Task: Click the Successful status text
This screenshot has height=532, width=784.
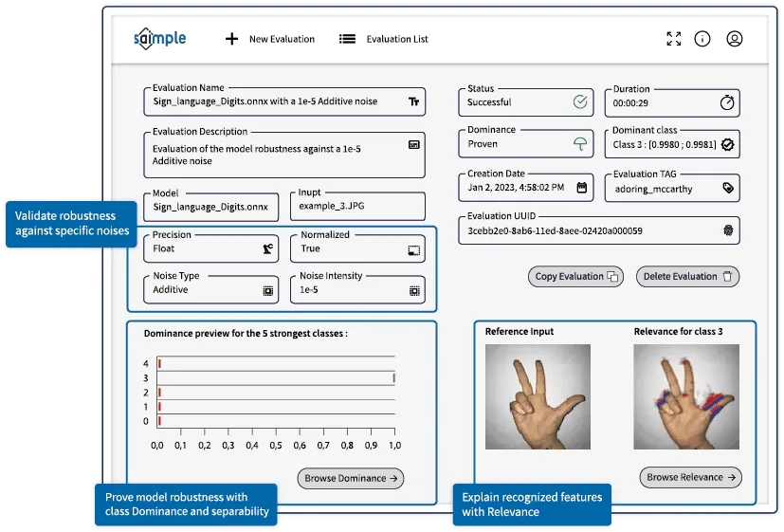Action: pos(489,102)
